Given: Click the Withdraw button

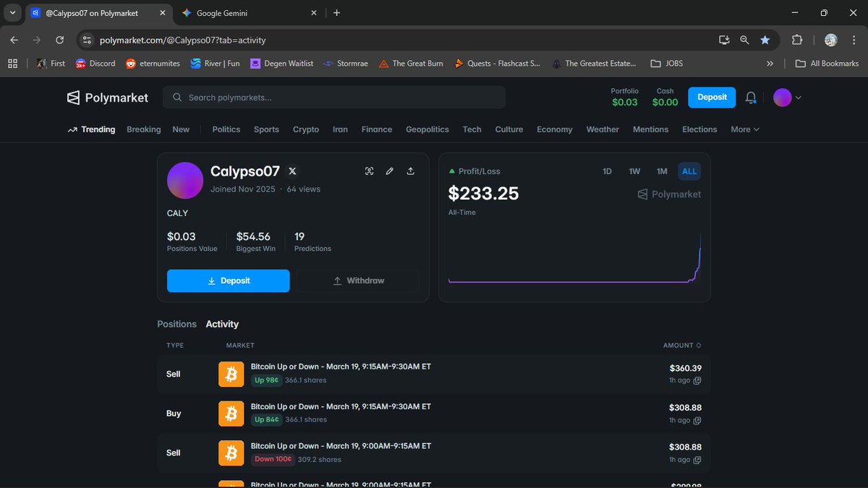Looking at the screenshot, I should click(358, 281).
